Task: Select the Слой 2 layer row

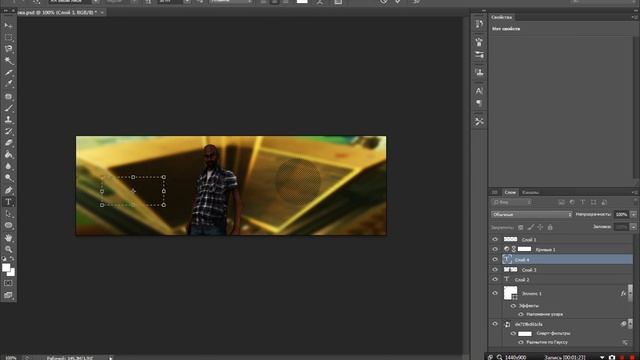Action: tap(562, 280)
